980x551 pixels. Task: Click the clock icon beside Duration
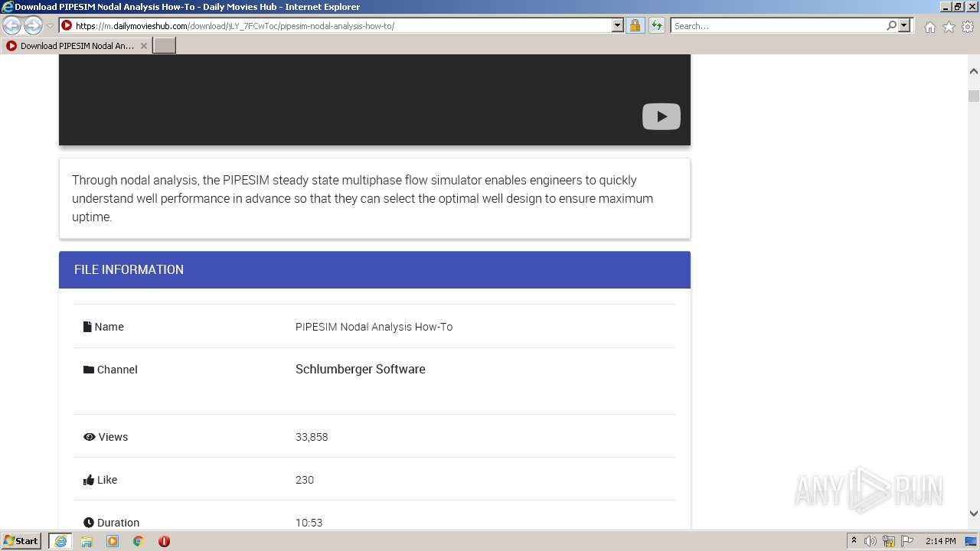click(89, 523)
